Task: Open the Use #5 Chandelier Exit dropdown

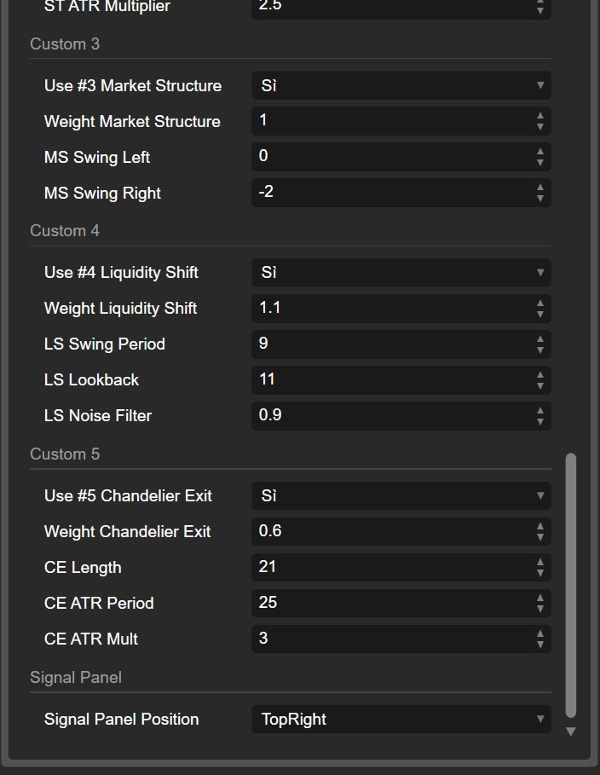Action: [400, 496]
